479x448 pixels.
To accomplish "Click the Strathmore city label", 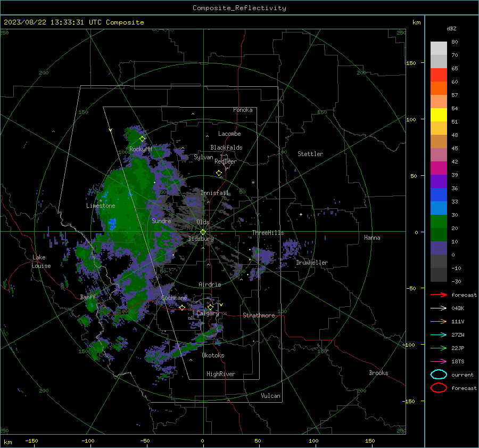I will point(259,315).
